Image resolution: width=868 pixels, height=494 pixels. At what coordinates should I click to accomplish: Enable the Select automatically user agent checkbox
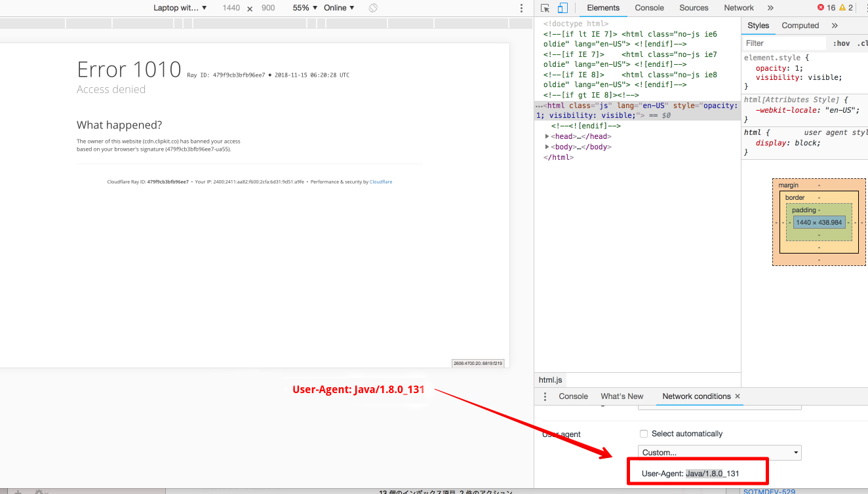point(644,433)
